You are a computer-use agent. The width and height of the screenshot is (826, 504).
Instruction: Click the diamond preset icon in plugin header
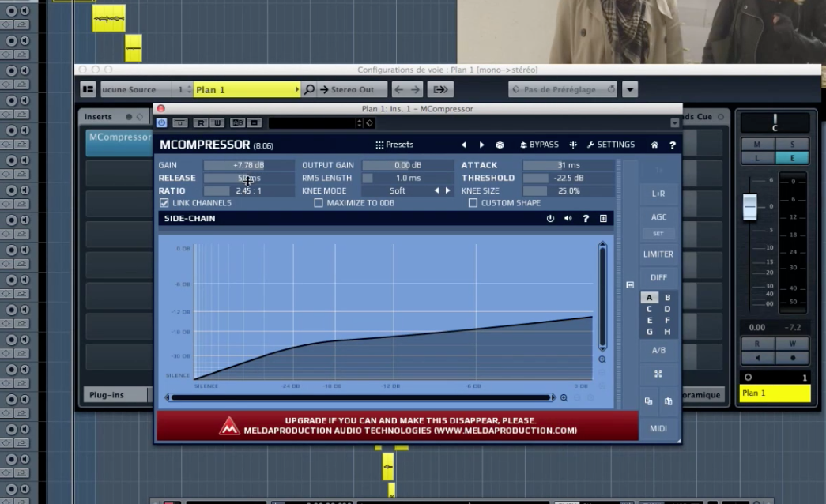[x=369, y=122]
